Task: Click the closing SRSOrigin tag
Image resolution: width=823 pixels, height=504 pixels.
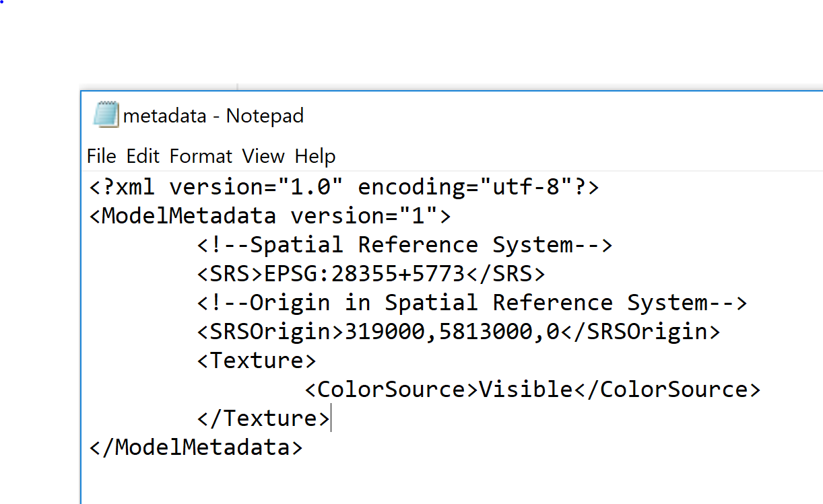Action: coord(640,332)
